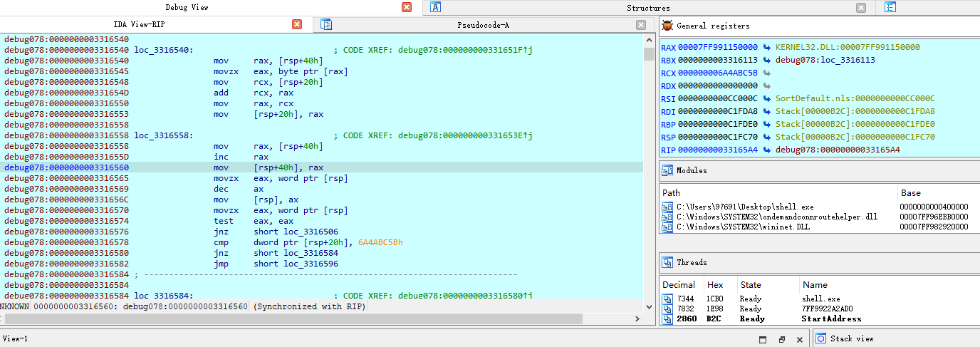Click the shell.exe module icon

(667, 207)
